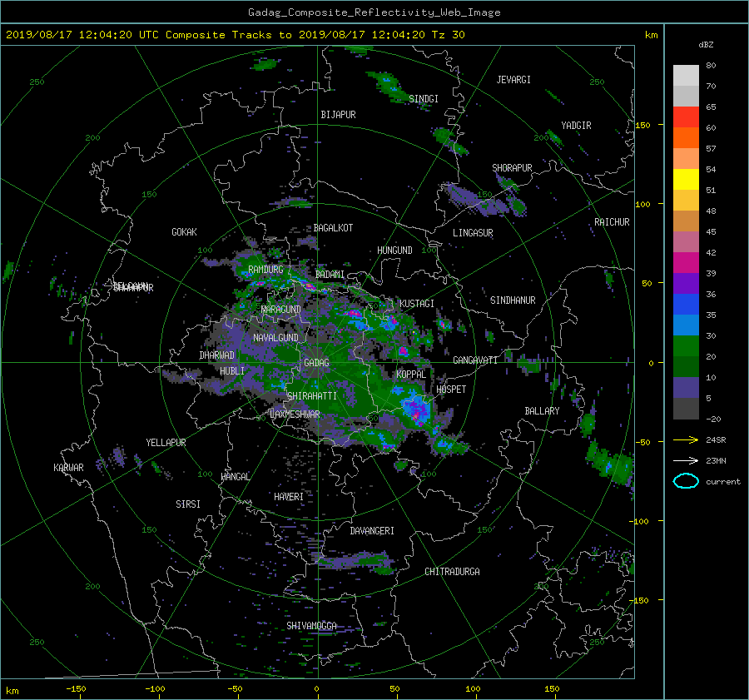Screen dimensions: 749x700
Task: Click the yellow 24SR arrow legend icon
Action: click(686, 439)
